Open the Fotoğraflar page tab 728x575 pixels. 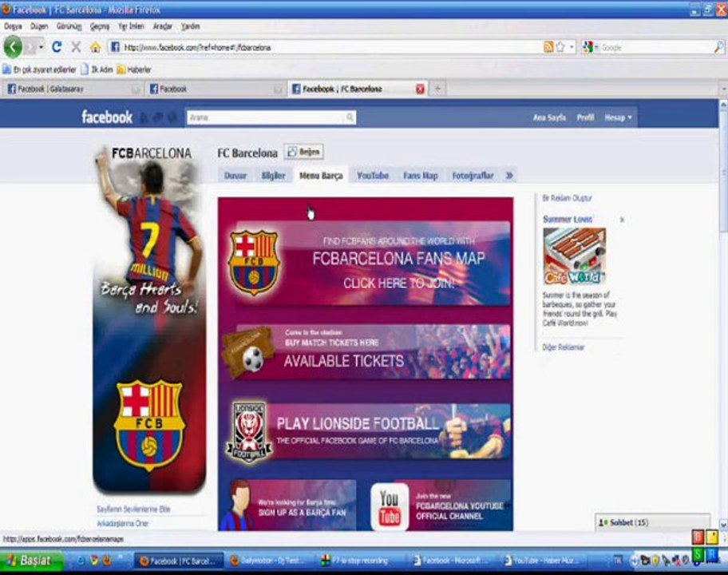click(473, 176)
